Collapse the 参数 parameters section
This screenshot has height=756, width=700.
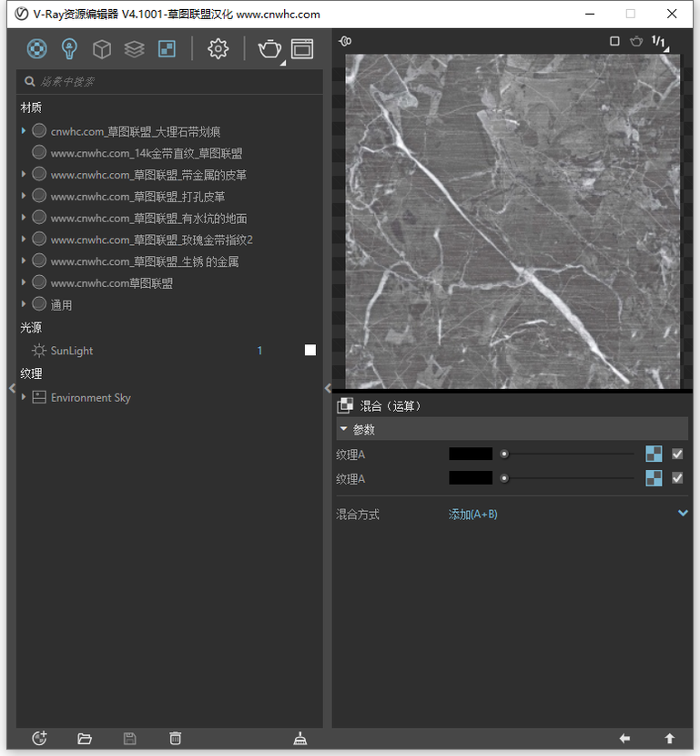343,429
